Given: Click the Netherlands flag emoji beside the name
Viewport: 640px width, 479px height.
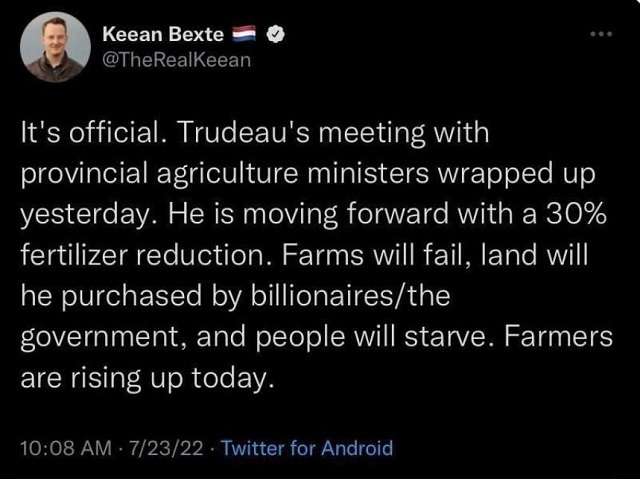Looking at the screenshot, I should click(x=244, y=34).
